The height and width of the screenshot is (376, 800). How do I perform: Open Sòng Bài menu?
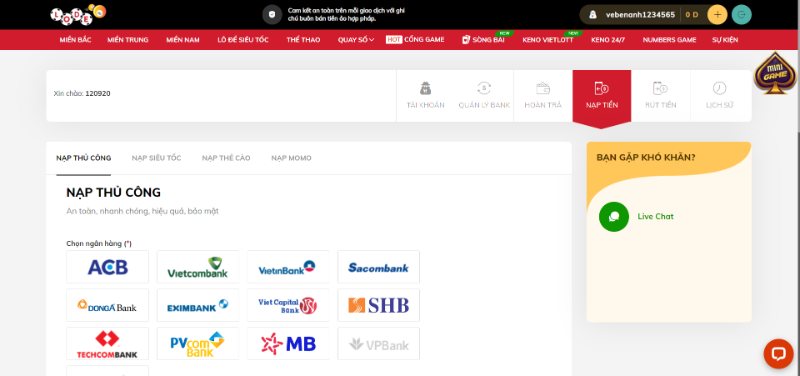click(483, 40)
